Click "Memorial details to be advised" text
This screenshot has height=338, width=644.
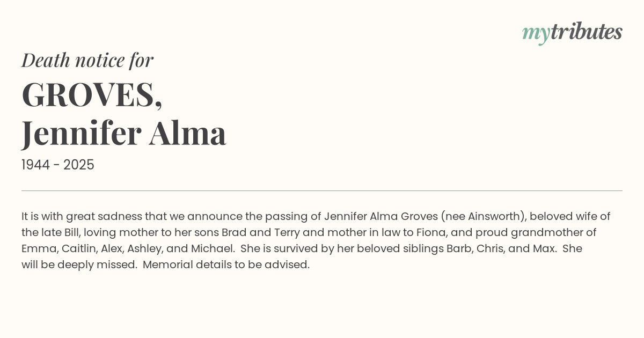[x=225, y=264]
